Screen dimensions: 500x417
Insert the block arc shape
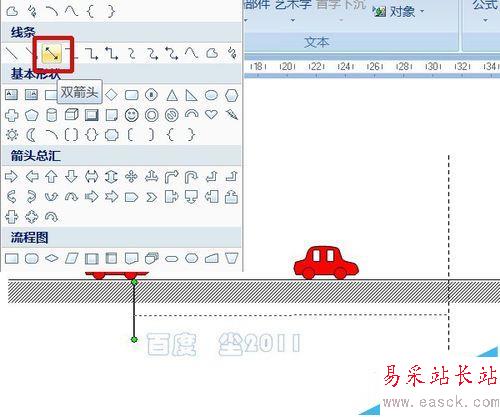tap(192, 114)
